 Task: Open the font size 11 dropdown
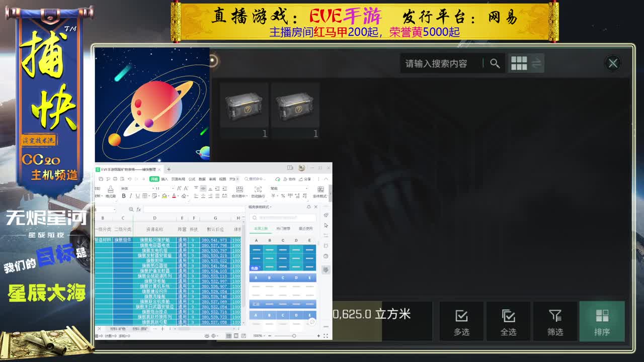(x=173, y=188)
